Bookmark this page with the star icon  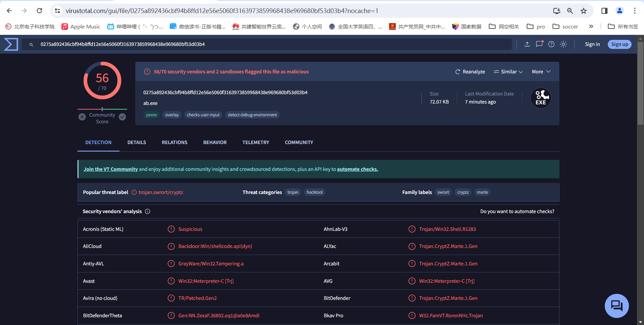pos(584,11)
